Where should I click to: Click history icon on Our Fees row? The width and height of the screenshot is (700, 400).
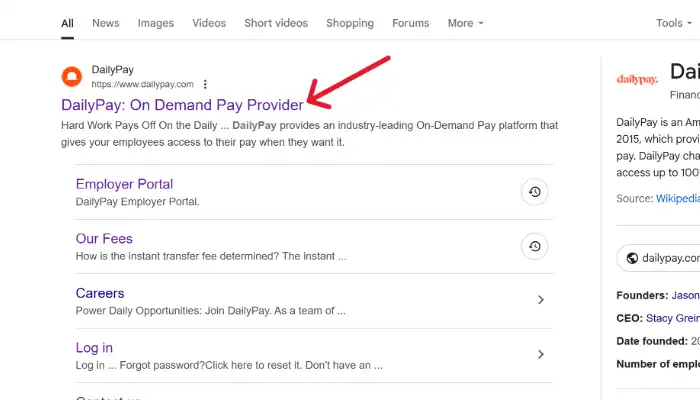pos(534,246)
